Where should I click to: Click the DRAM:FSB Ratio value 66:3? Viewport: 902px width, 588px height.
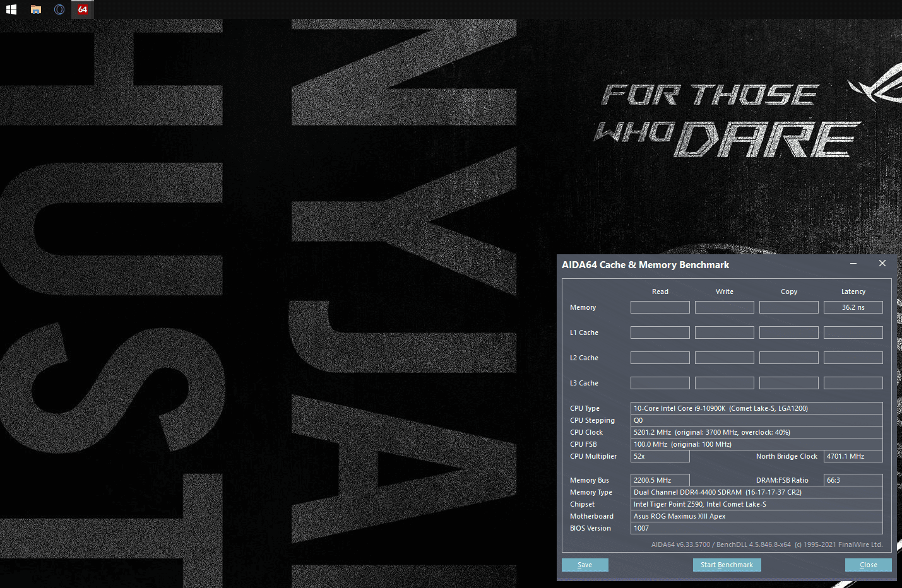click(x=853, y=480)
